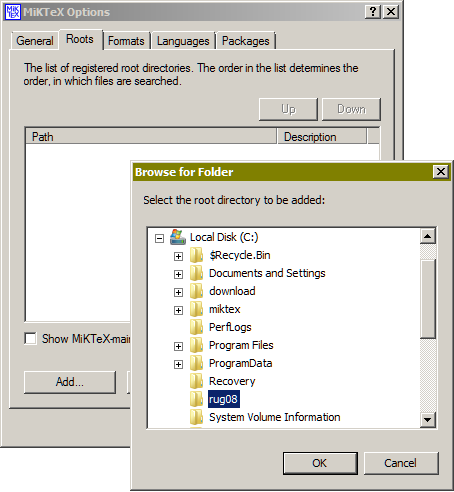Select the miktex folder label

tap(224, 309)
